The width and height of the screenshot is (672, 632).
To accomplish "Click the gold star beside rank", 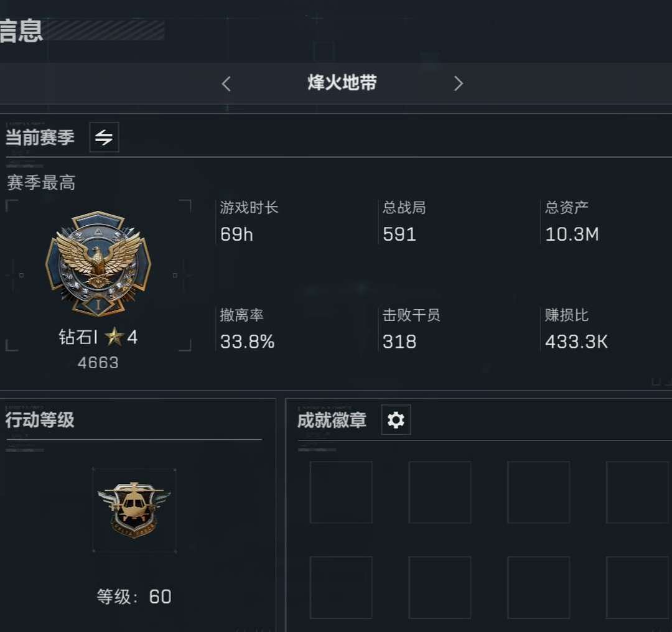I will point(114,337).
